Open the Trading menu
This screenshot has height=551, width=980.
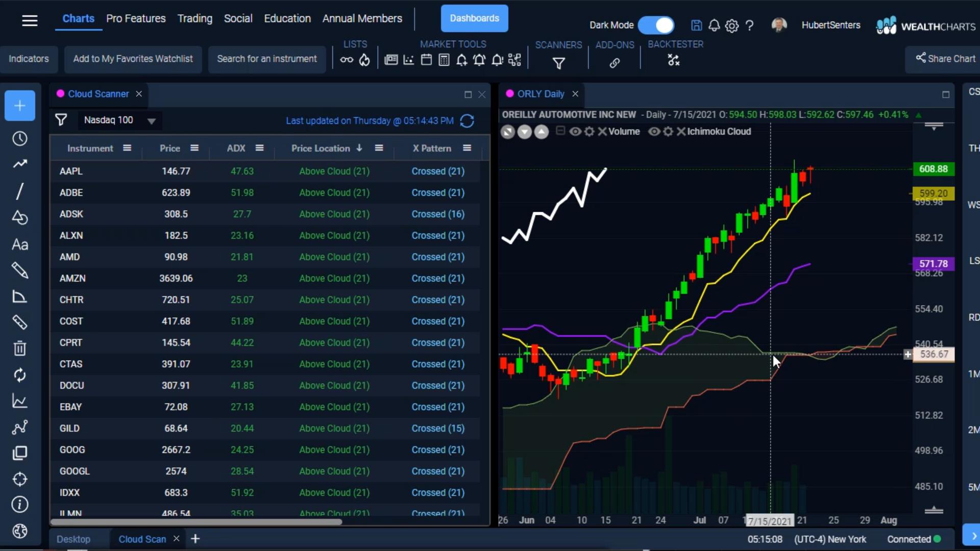pyautogui.click(x=194, y=18)
